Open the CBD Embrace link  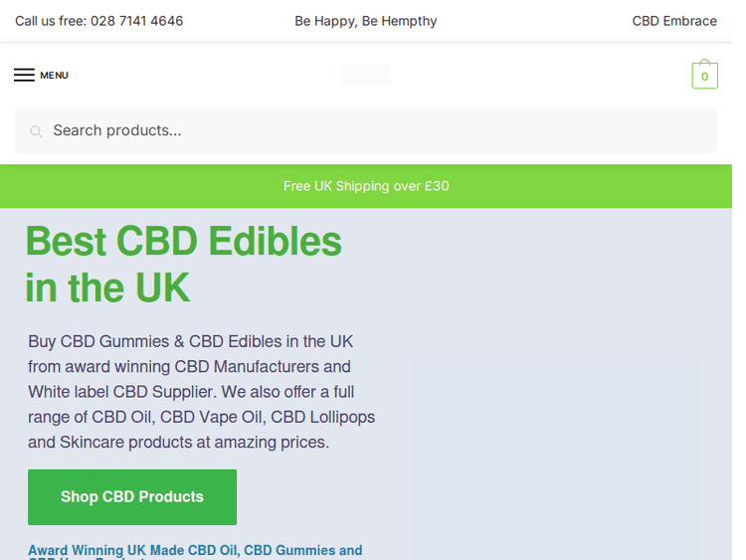[x=674, y=21]
